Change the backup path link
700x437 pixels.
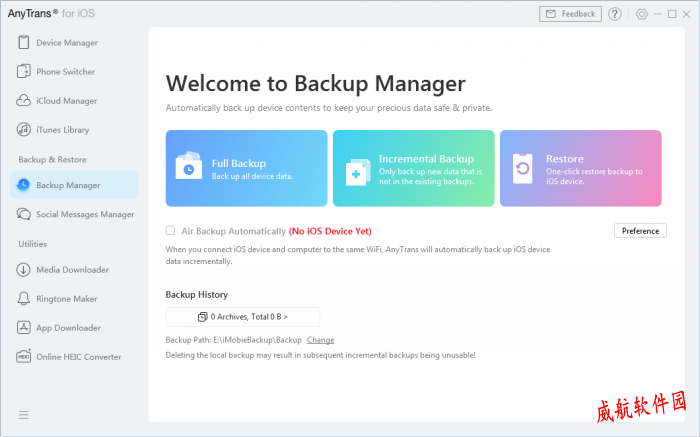click(321, 340)
